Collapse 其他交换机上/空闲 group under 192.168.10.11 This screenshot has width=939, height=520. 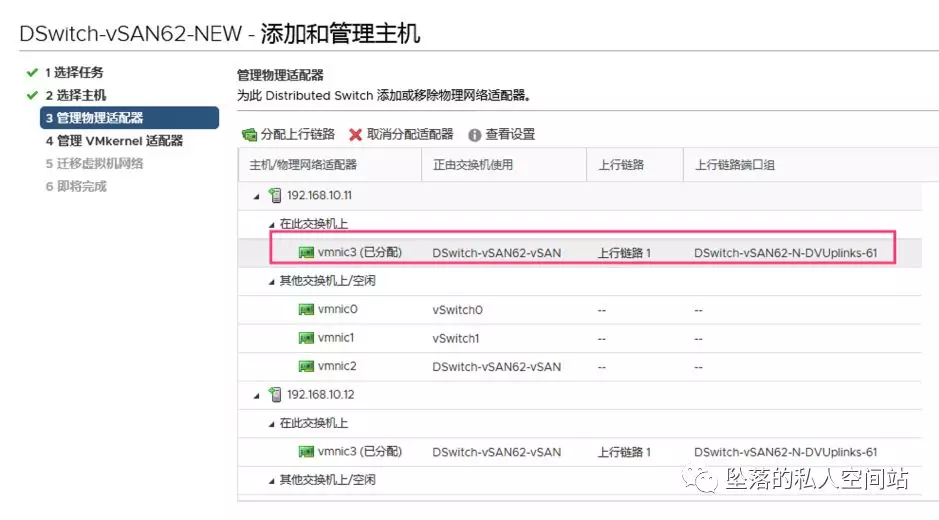coord(271,282)
